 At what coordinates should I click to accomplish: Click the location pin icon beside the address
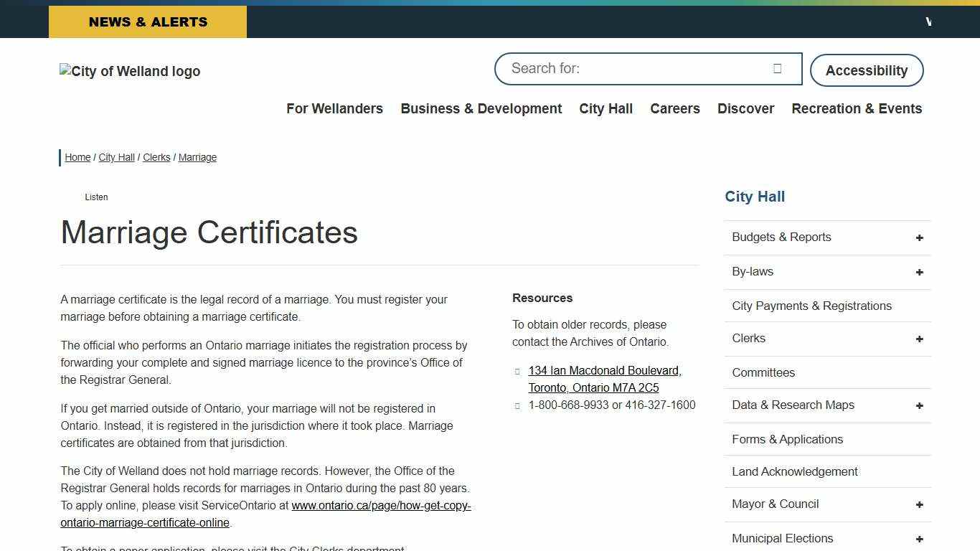click(x=517, y=371)
